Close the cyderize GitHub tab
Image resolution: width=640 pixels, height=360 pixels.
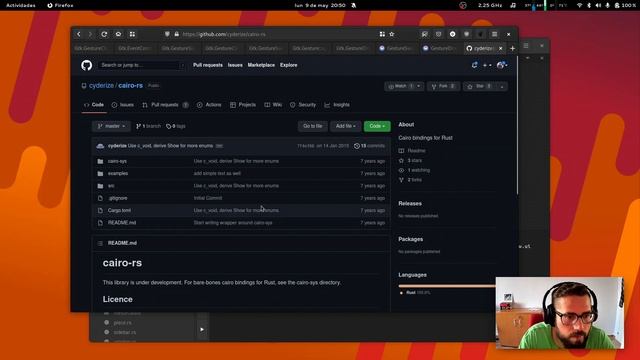coord(500,48)
